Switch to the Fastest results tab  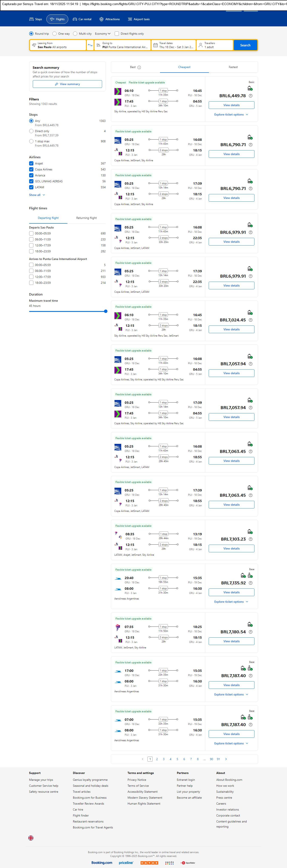click(233, 67)
